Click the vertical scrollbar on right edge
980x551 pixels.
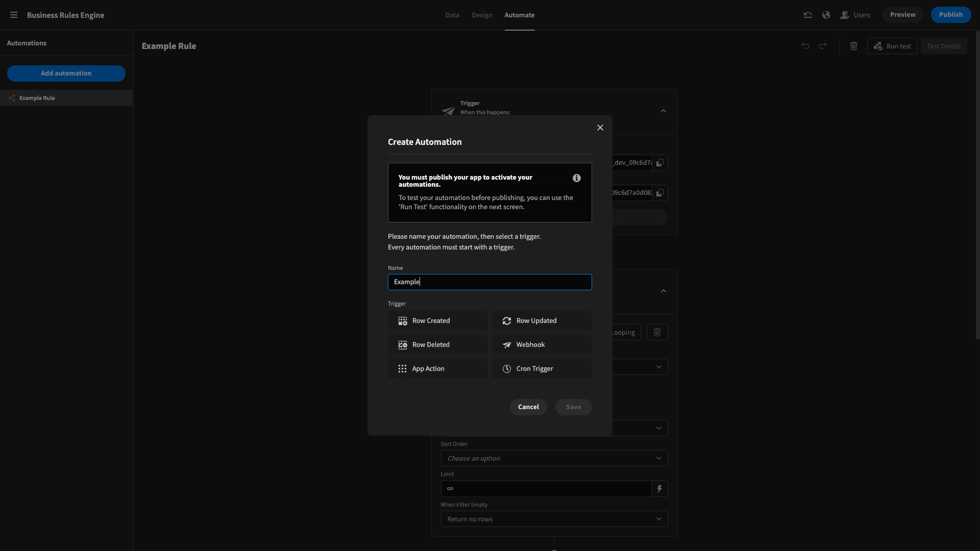pos(977,185)
